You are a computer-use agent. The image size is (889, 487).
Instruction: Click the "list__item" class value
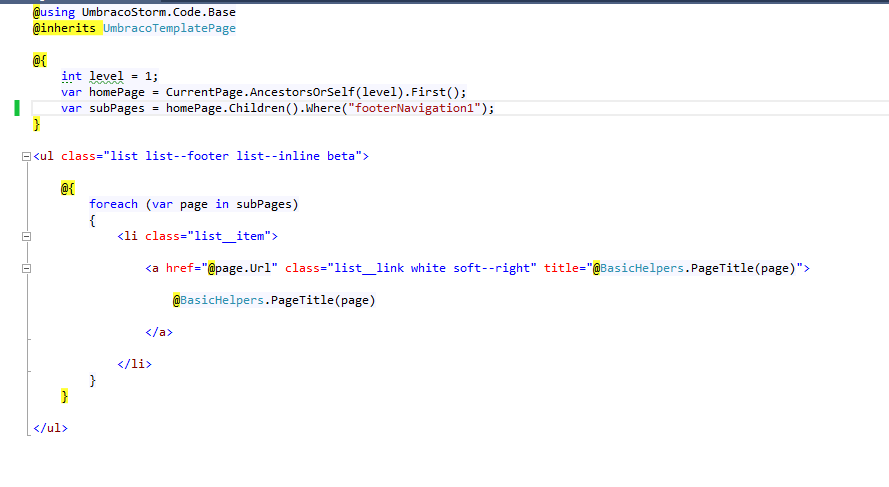click(230, 236)
